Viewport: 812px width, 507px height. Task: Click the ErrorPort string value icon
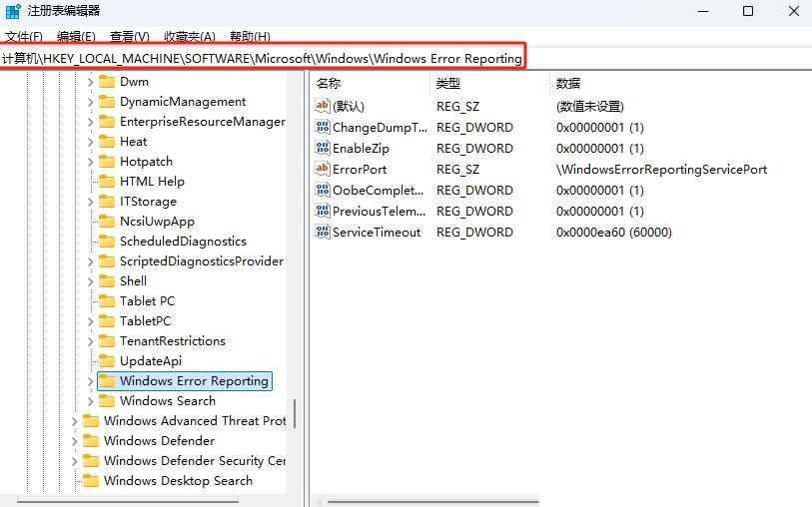tap(322, 169)
